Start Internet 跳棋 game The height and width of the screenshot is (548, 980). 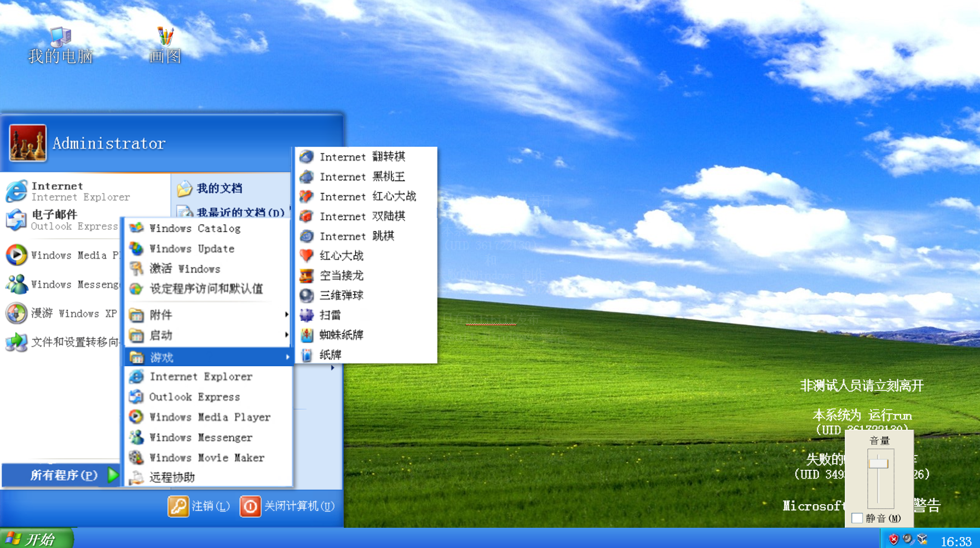click(366, 236)
